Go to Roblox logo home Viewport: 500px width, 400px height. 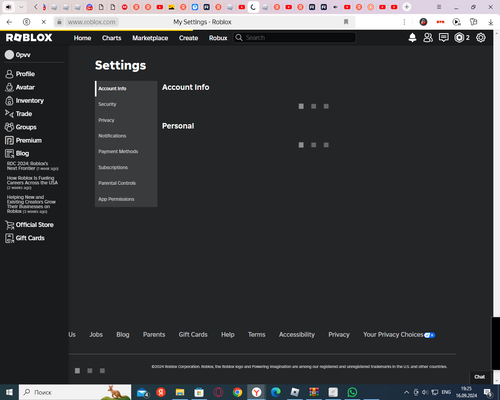click(29, 38)
